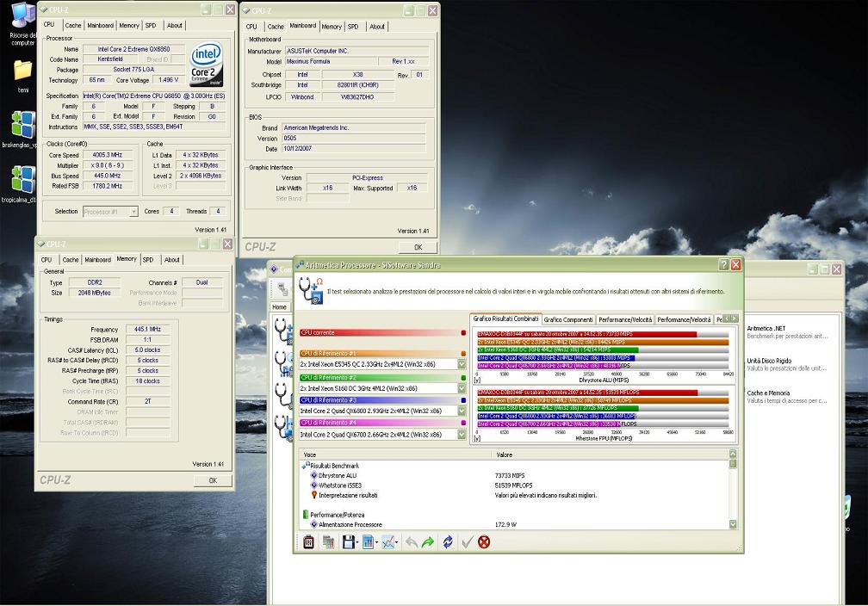Click the Interpretazione risultati pin icon
Screen dimensions: 868x606
(313, 495)
